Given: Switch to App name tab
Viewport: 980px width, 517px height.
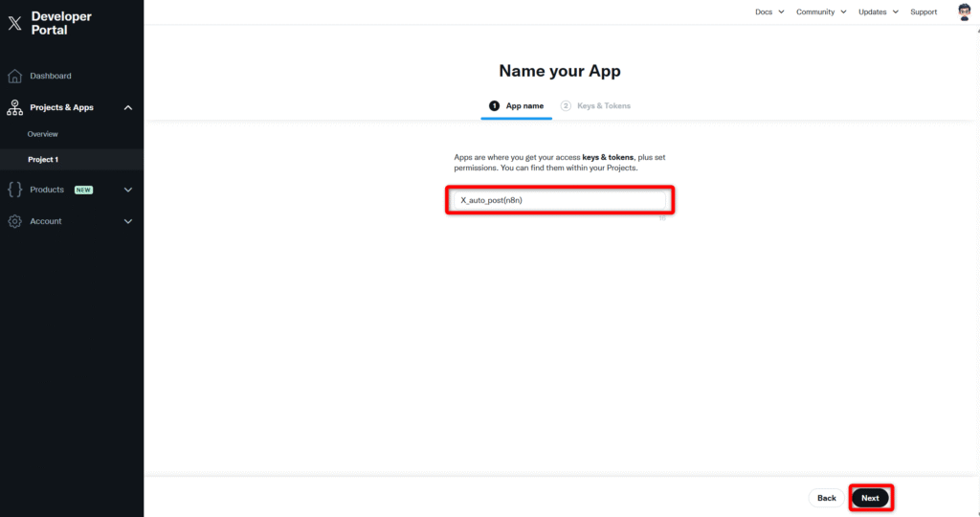Looking at the screenshot, I should pos(516,106).
